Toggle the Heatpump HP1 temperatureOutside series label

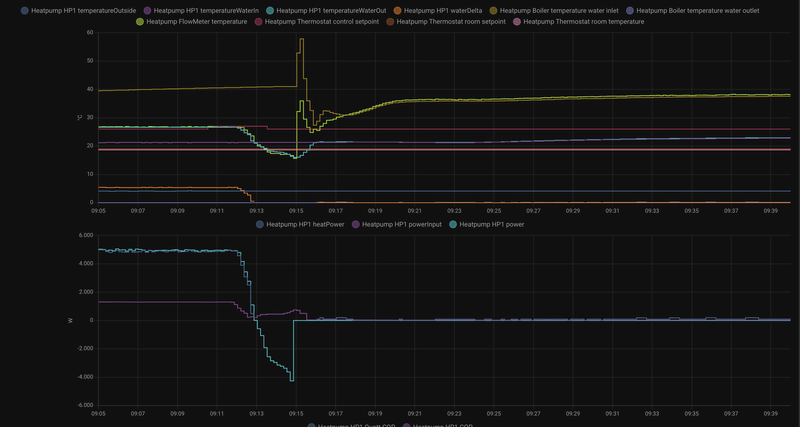[83, 10]
